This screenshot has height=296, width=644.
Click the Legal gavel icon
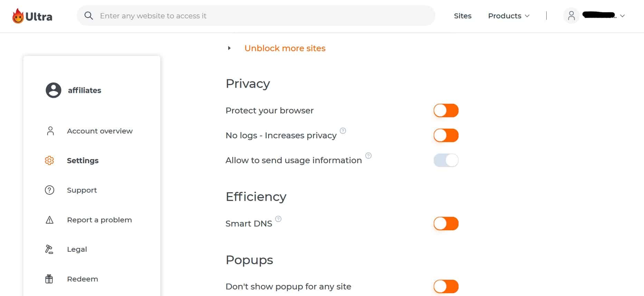point(49,249)
